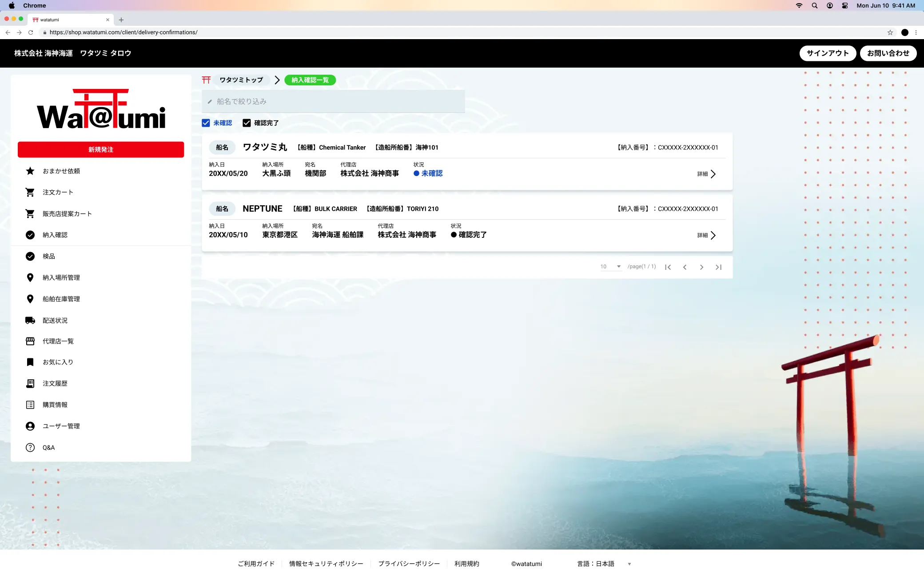Viewport: 924px width, 578px height.
Task: Click the user icon for ユーザー管理
Action: [30, 426]
